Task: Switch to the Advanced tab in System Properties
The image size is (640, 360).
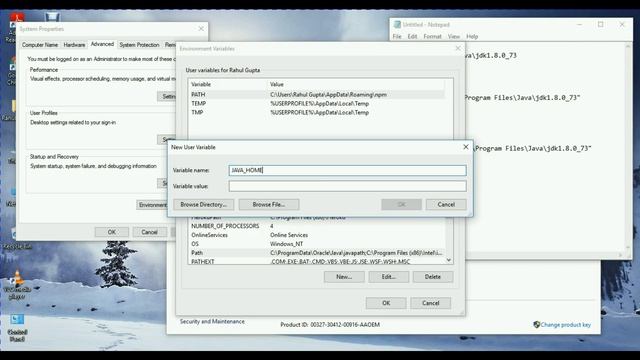Action: (102, 44)
